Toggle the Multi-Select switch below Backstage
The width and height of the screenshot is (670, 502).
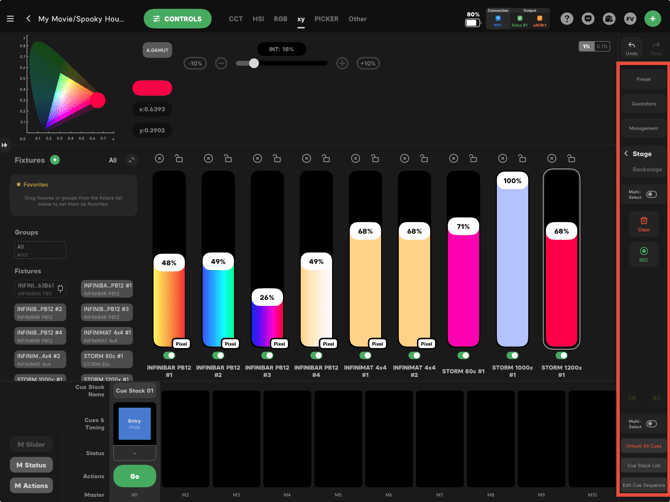point(651,194)
